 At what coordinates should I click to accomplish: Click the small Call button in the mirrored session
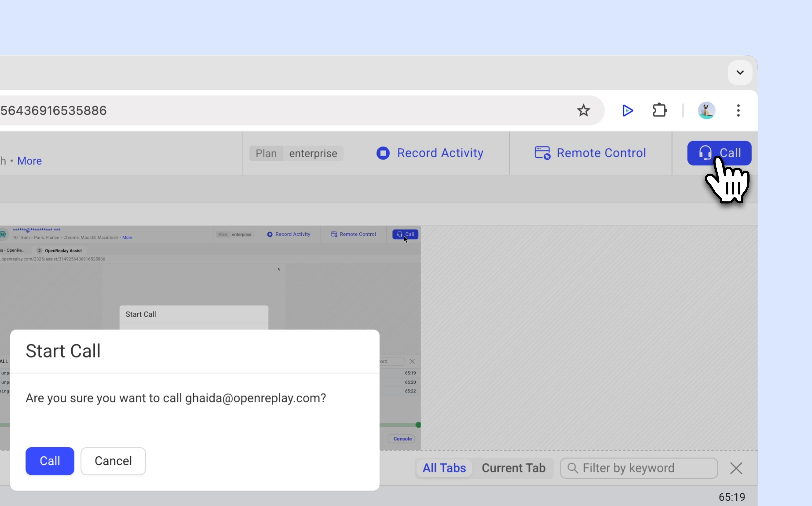405,234
